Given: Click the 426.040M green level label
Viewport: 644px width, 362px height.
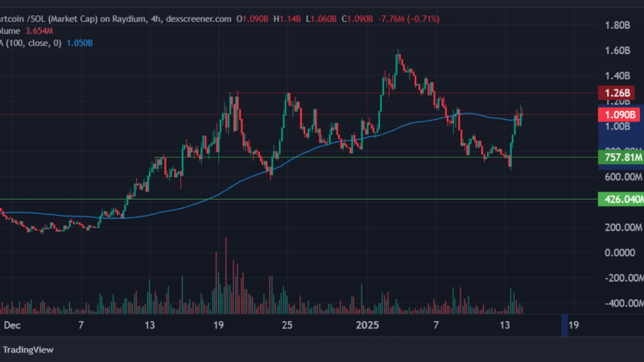Looking at the screenshot, I should click(x=621, y=200).
